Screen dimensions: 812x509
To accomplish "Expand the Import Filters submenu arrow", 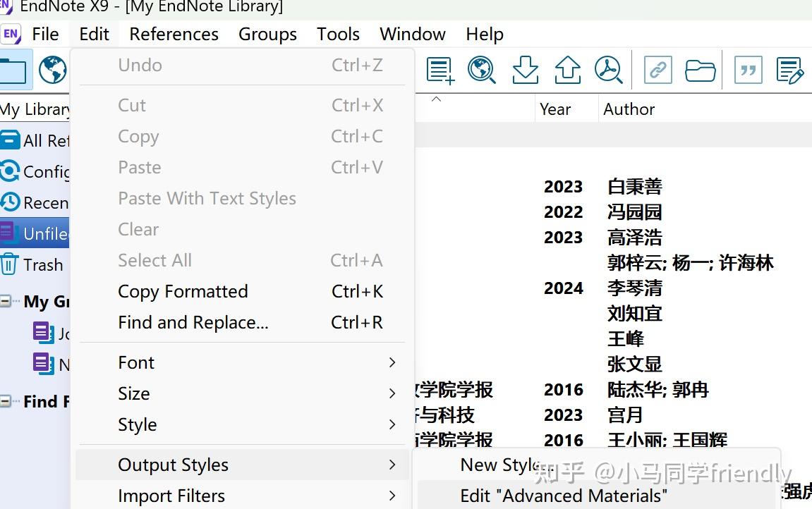I will 392,496.
